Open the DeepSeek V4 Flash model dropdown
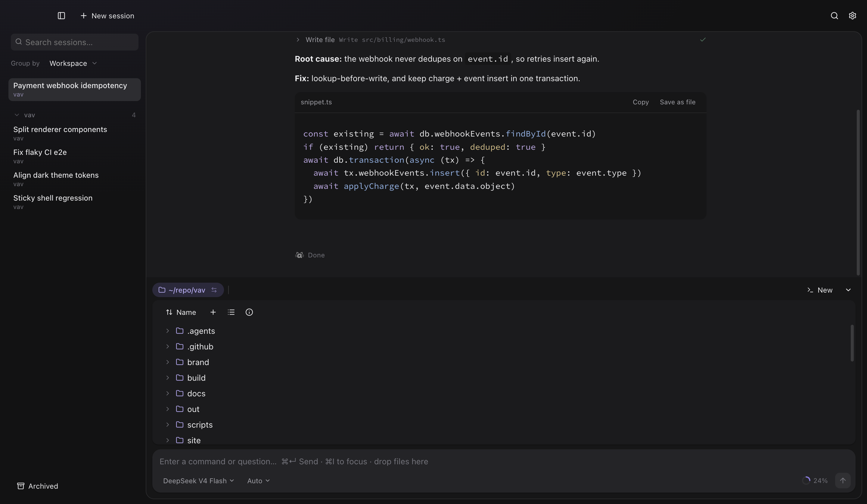The image size is (867, 504). (x=198, y=481)
